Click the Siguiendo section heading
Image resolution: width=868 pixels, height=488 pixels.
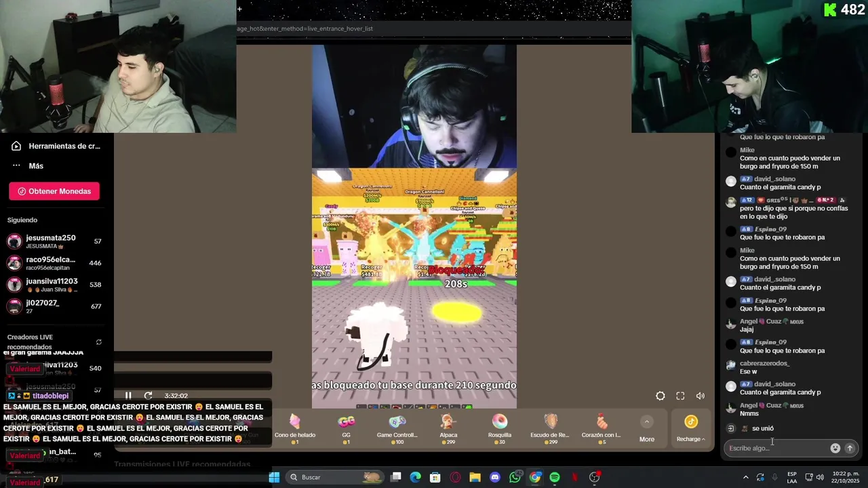point(22,220)
